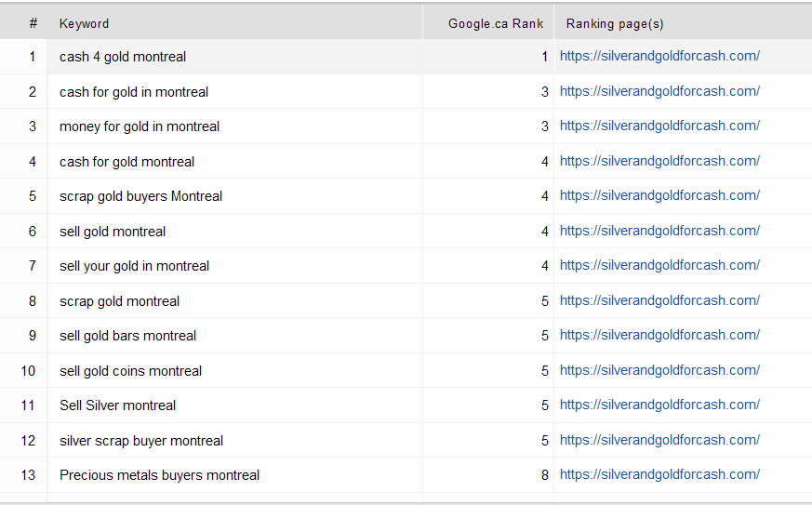This screenshot has width=812, height=505.
Task: Open ranking page link for cash for gold montreal
Action: (659, 161)
